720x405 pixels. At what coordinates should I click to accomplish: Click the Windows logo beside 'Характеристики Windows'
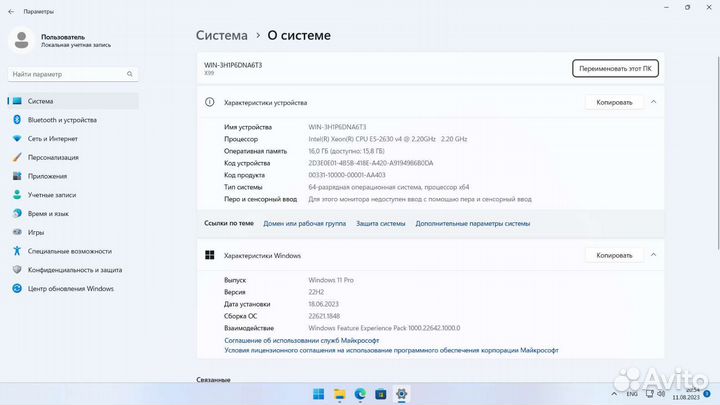[x=210, y=255]
